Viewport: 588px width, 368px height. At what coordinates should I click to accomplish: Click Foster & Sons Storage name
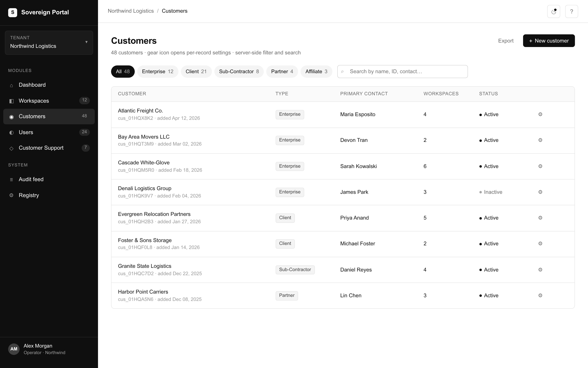click(x=145, y=240)
